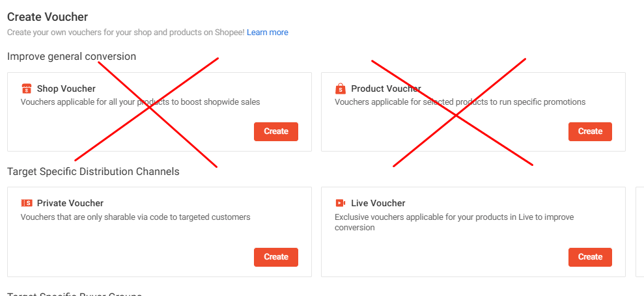Select the Private Voucher title text
This screenshot has width=644, height=296.
pos(70,203)
